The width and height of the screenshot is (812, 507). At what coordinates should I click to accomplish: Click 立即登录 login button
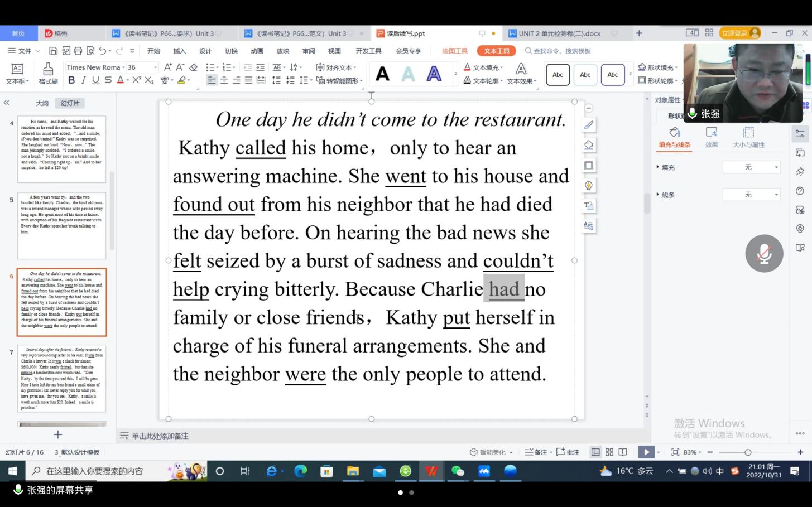(740, 33)
